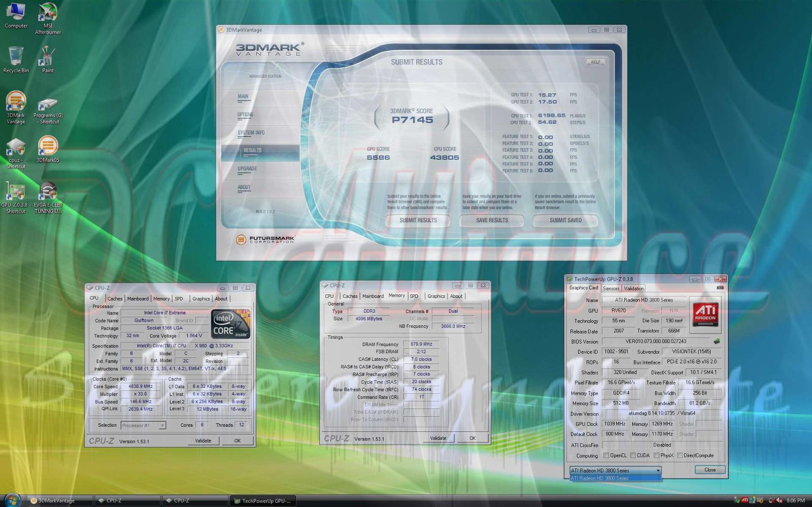812x507 pixels.
Task: Select the highlighted ATI Radeon HD 3800 list entry
Action: [616, 478]
